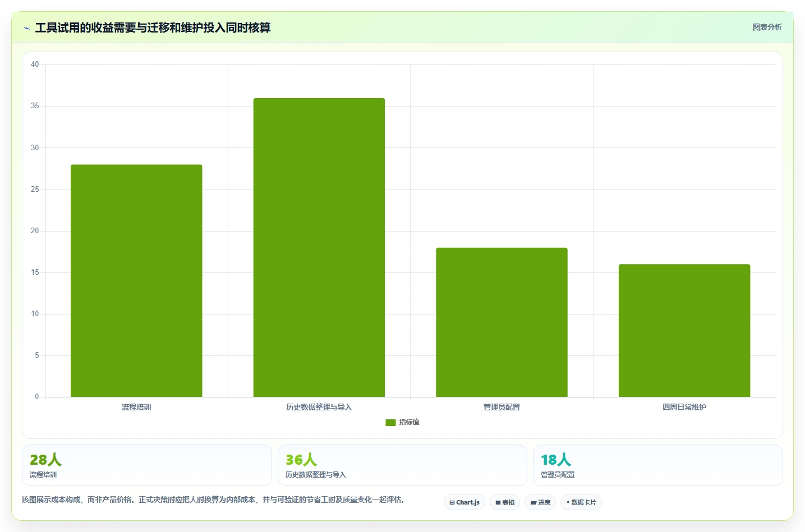Click the 进度 tag
The image size is (805, 532).
(x=540, y=502)
